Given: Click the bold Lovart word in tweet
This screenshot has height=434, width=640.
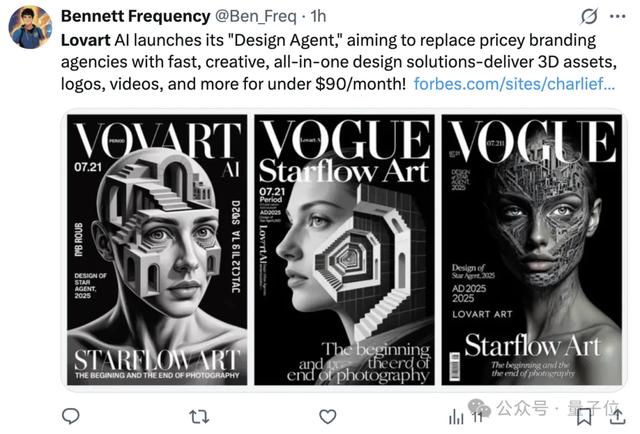Looking at the screenshot, I should 86,40.
